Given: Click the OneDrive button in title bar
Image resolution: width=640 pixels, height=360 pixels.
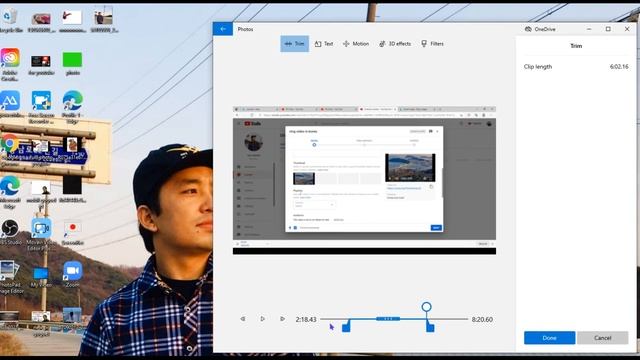Looking at the screenshot, I should click(540, 29).
